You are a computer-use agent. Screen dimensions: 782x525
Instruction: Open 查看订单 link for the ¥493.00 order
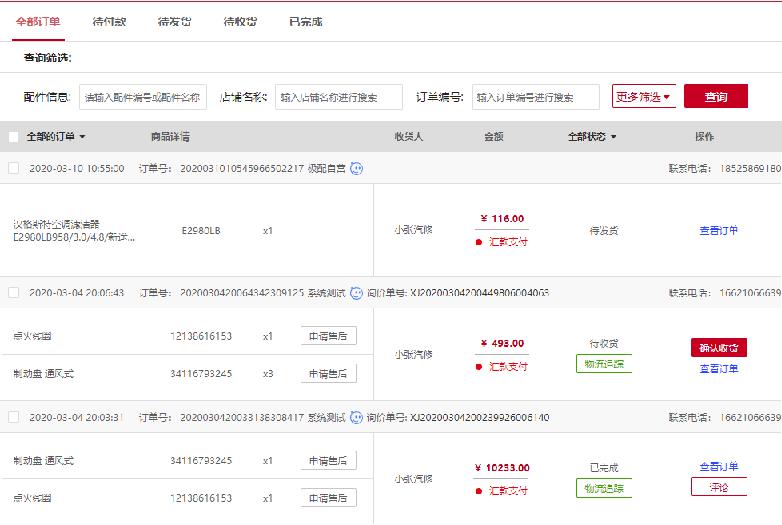pos(719,368)
